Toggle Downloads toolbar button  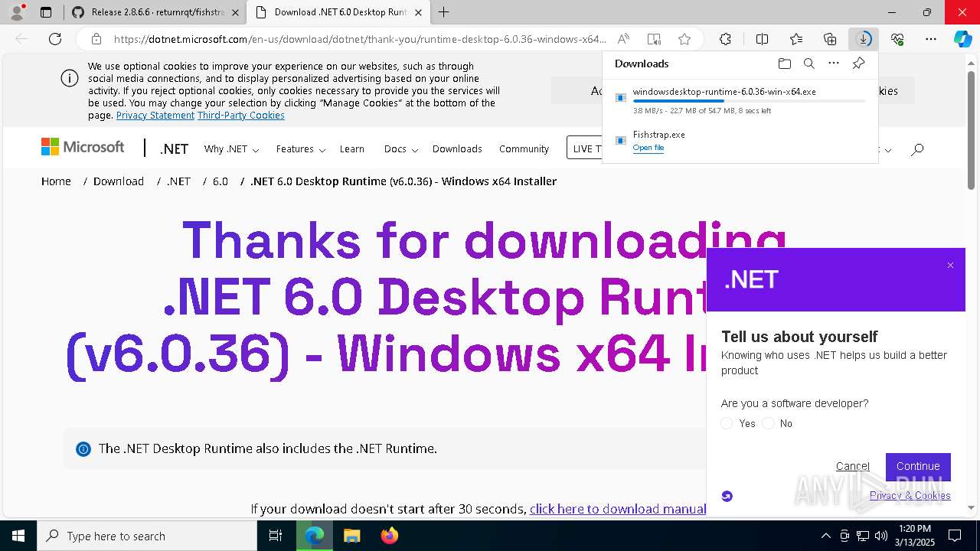(864, 39)
